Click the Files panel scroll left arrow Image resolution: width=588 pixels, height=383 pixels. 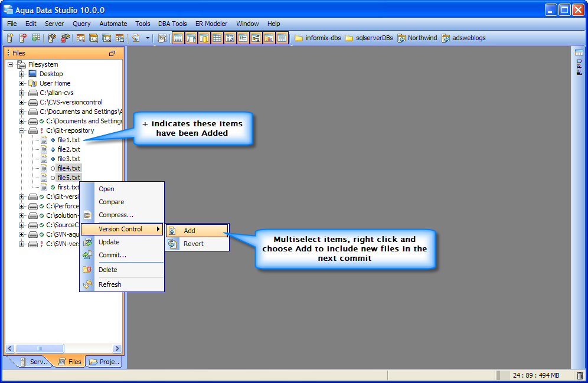coord(10,349)
